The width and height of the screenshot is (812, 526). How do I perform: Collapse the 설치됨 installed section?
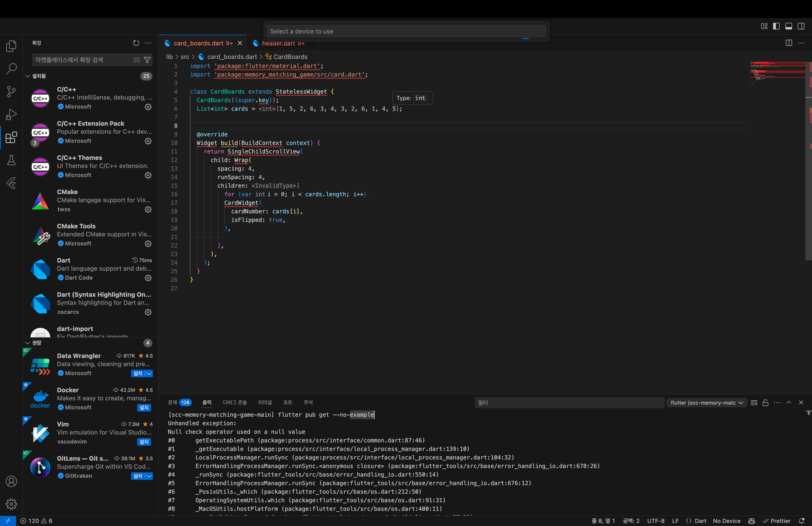[x=28, y=76]
